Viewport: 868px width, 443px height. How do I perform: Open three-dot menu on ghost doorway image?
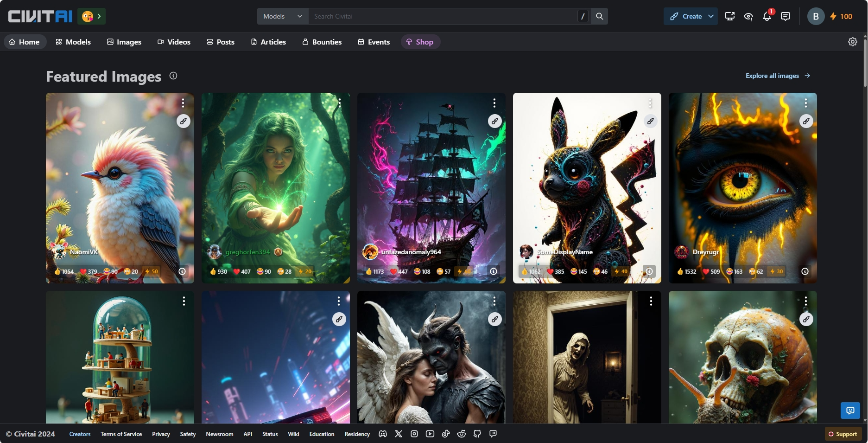click(651, 301)
